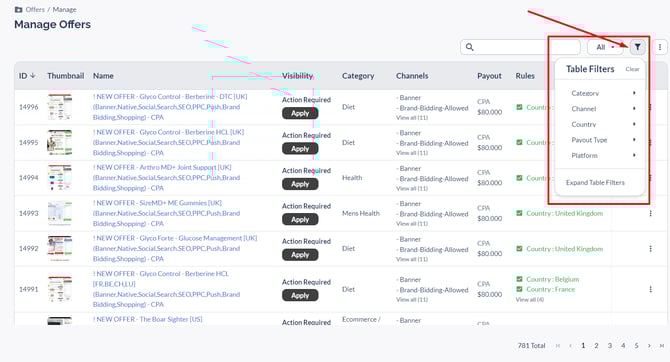Click the Name column header

pyautogui.click(x=103, y=76)
